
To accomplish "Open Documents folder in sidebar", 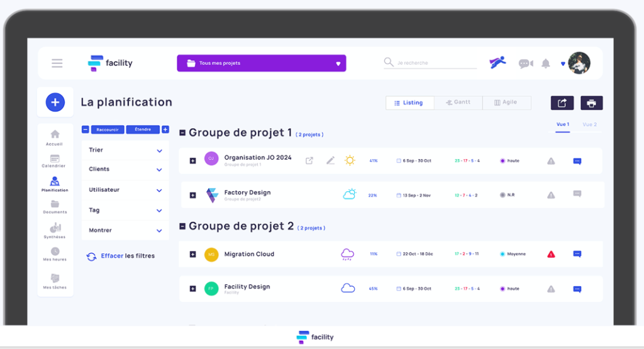I will click(55, 204).
